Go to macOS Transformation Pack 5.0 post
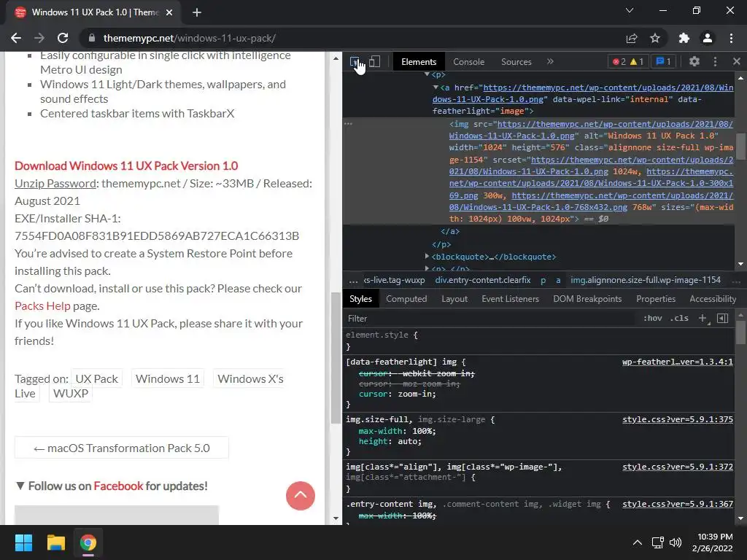 point(122,448)
